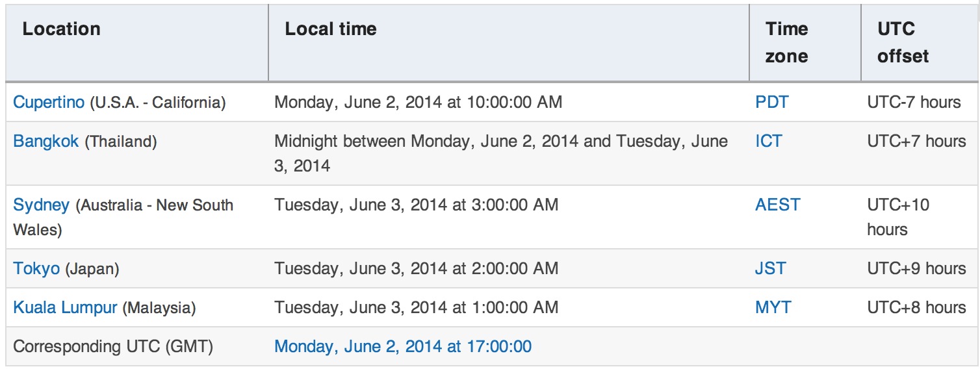Click the Corresponding UTC (GMT) label
The image size is (980, 369).
coord(113,346)
